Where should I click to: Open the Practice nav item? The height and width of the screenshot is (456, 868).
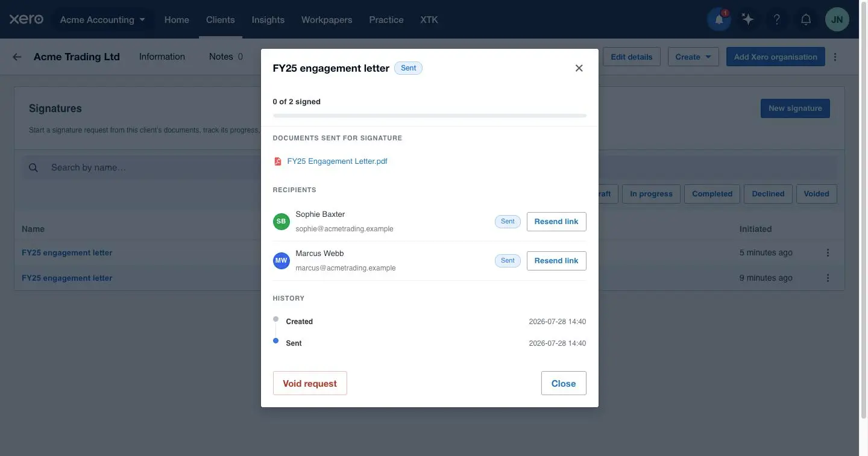386,19
